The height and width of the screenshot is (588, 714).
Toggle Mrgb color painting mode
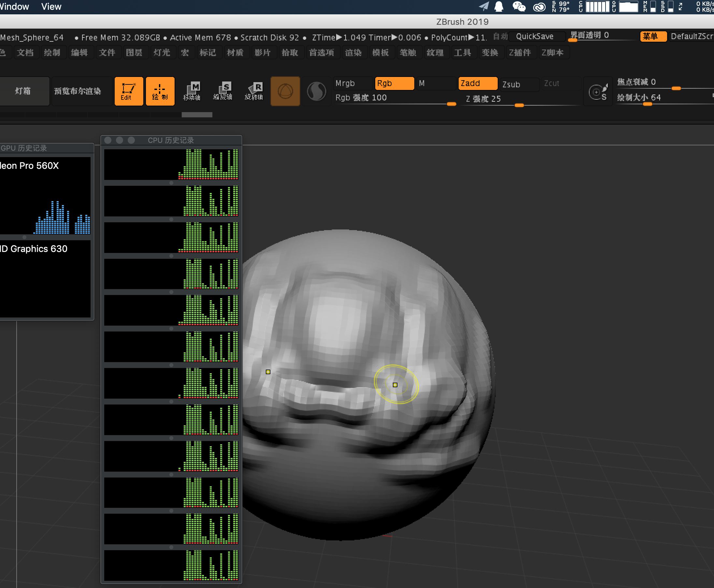(x=345, y=83)
